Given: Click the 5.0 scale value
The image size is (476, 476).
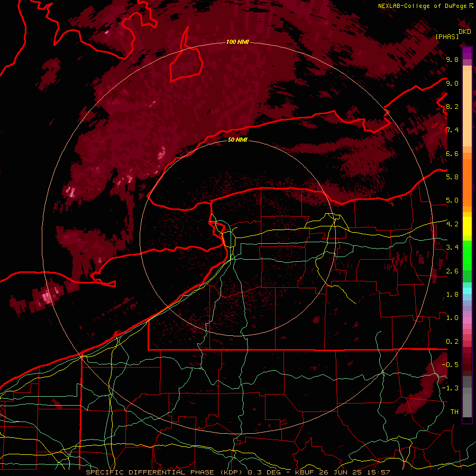Looking at the screenshot, I should [x=452, y=200].
